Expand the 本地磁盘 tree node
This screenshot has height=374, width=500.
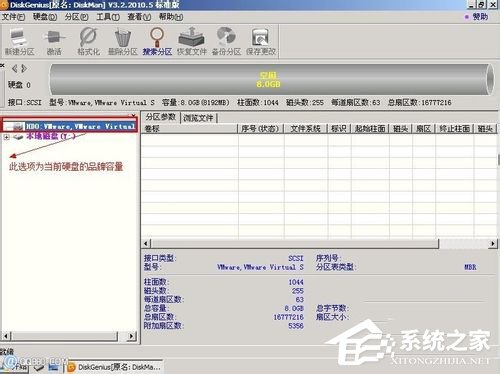(x=6, y=137)
